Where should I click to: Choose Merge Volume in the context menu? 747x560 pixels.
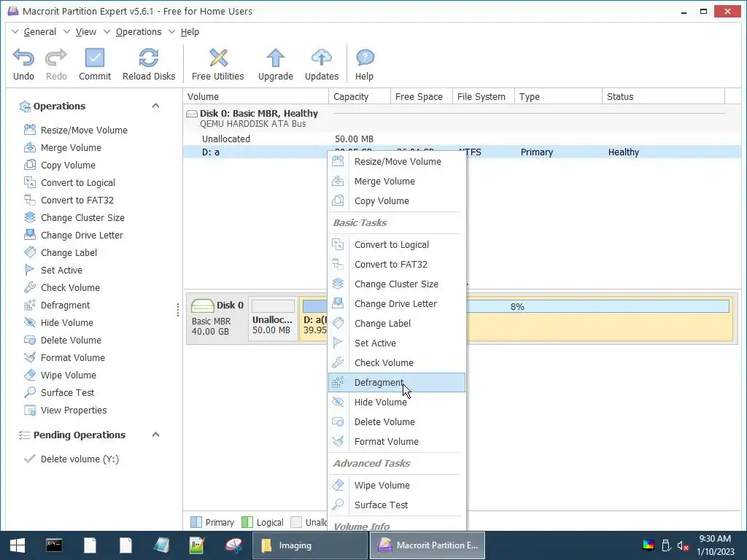396,182
